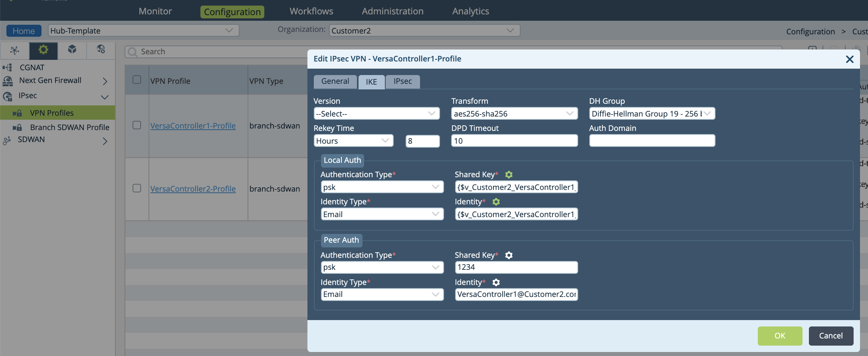Screen dimensions: 868x356
Task: Open the Hub-Template dropdown
Action: (x=144, y=30)
